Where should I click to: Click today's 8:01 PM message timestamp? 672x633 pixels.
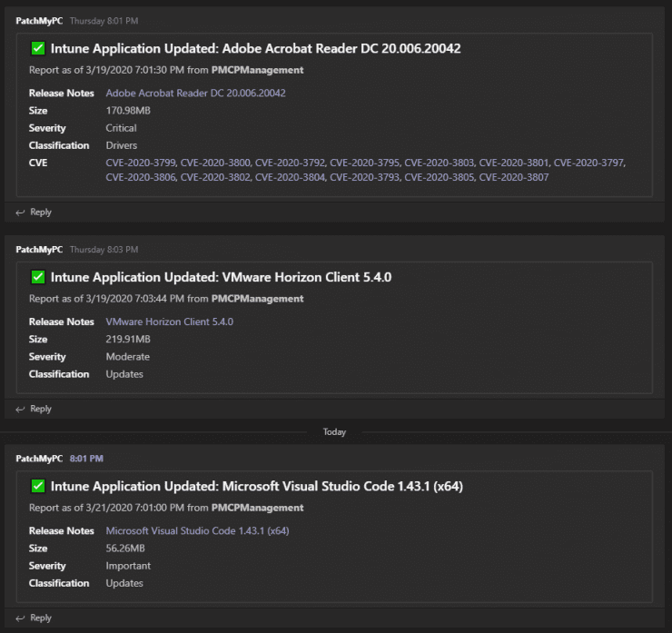click(x=86, y=459)
